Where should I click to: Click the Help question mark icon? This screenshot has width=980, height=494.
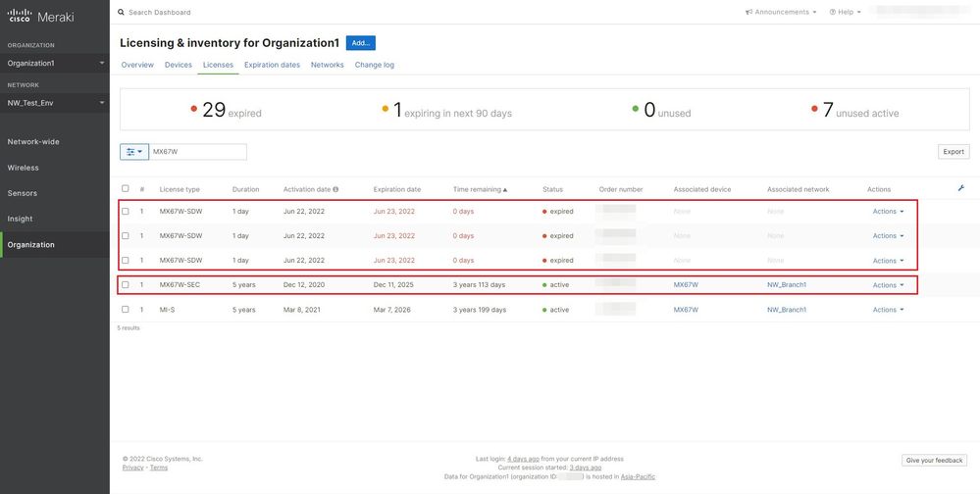(x=833, y=13)
